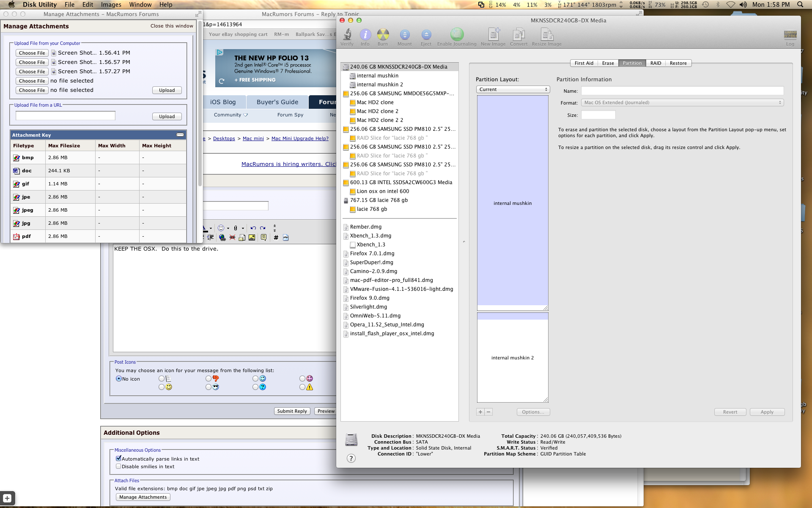Viewport: 812px width, 508px height.
Task: Select the No icon radio button
Action: coord(119,379)
